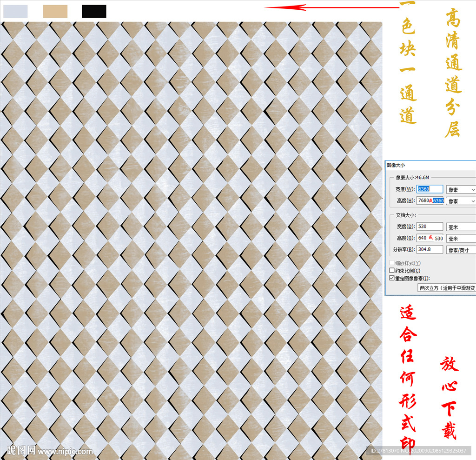Click the pixel width field showing 6360
This screenshot has height=460, width=476.
[430, 189]
